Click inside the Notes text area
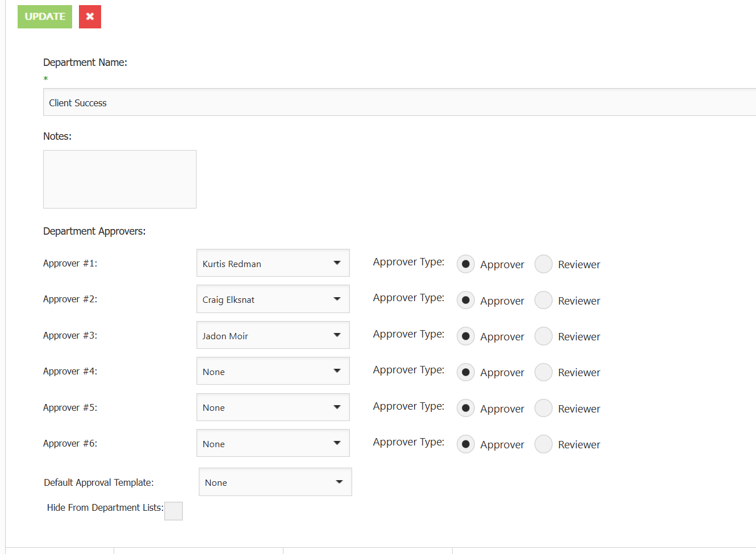 point(120,179)
